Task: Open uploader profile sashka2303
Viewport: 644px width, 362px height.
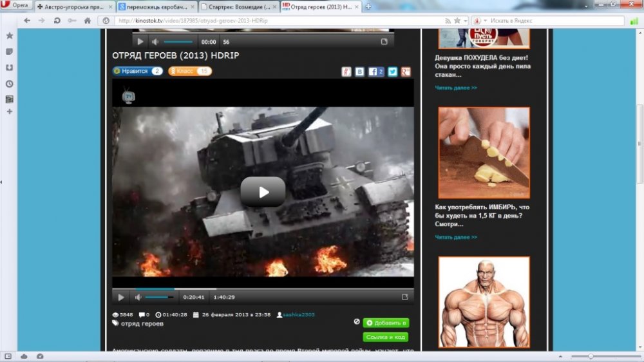Action: (x=299, y=315)
